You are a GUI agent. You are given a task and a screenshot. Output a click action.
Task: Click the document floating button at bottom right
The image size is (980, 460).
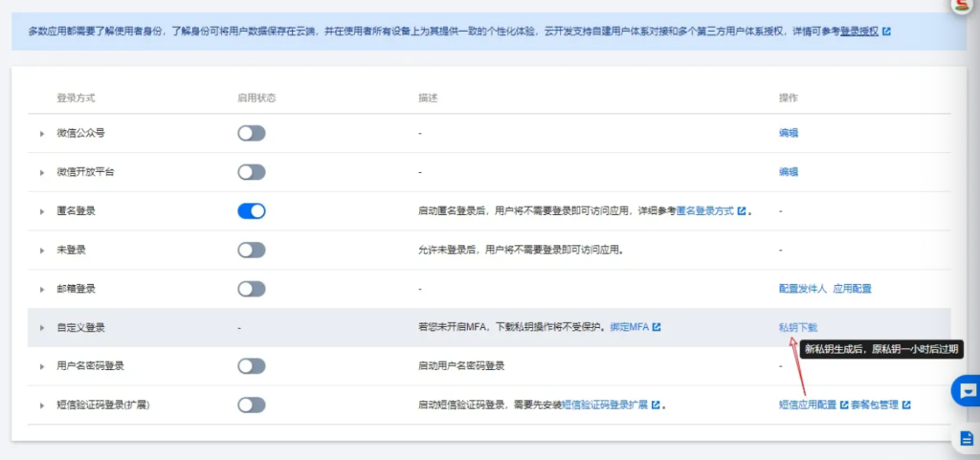[966, 438]
